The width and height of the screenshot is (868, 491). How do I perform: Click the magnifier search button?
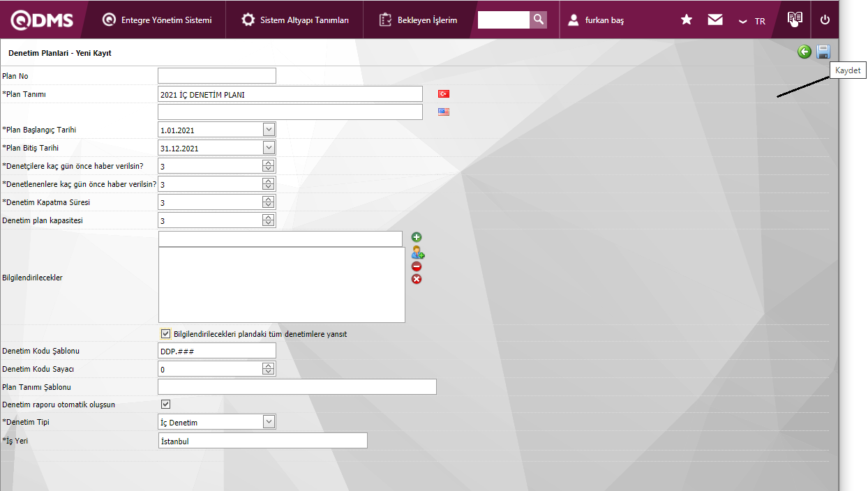pyautogui.click(x=538, y=20)
